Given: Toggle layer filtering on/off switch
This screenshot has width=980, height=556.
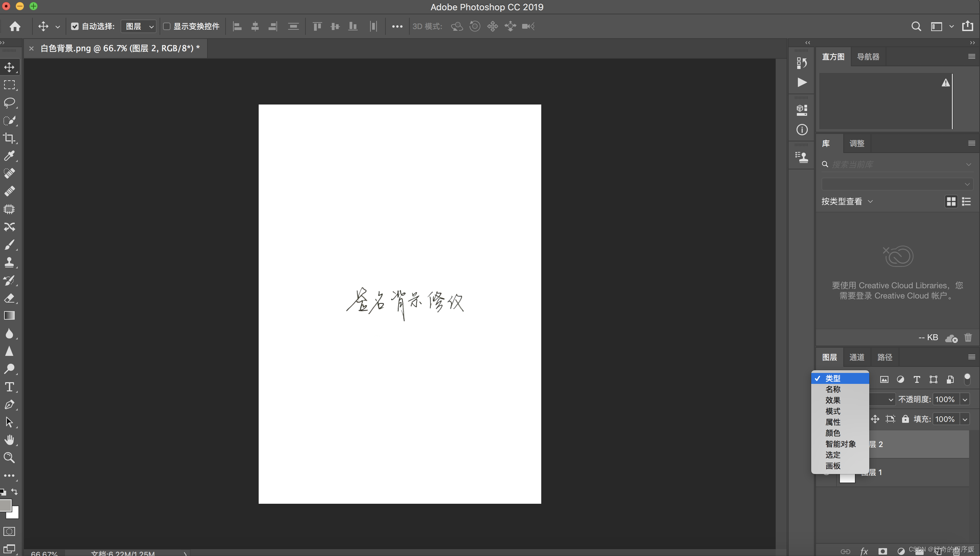Looking at the screenshot, I should pyautogui.click(x=967, y=379).
